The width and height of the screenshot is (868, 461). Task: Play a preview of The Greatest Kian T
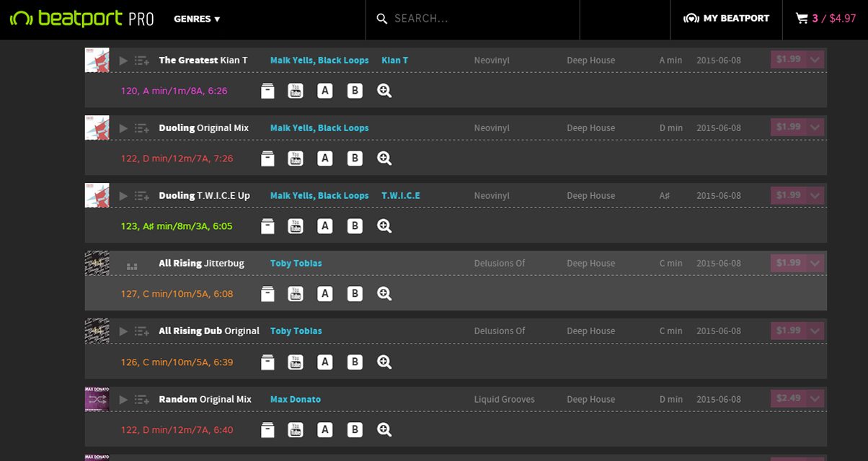pyautogui.click(x=123, y=60)
